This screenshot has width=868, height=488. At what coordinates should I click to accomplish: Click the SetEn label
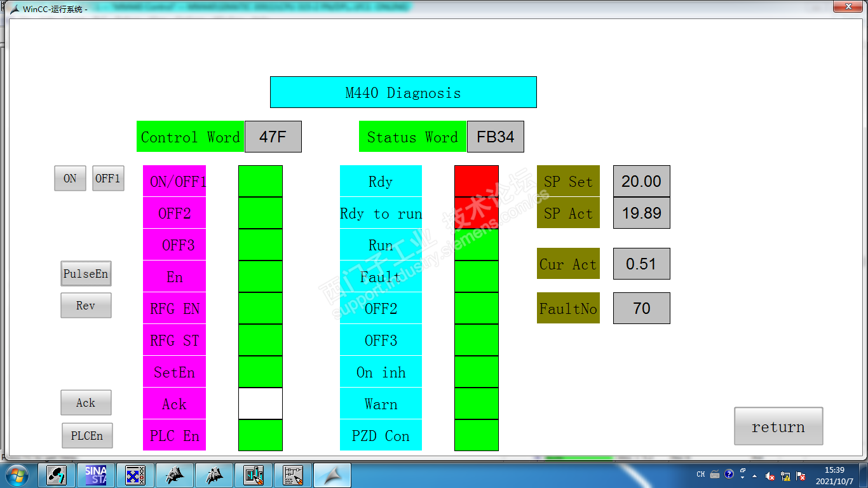[x=175, y=372]
